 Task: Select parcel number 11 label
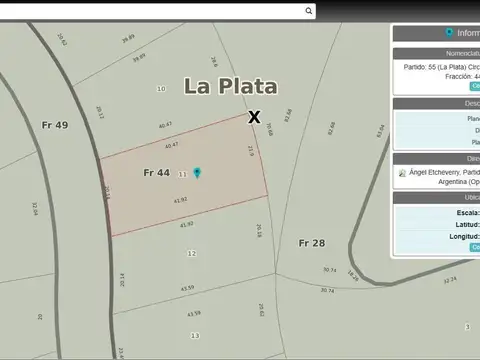point(182,174)
